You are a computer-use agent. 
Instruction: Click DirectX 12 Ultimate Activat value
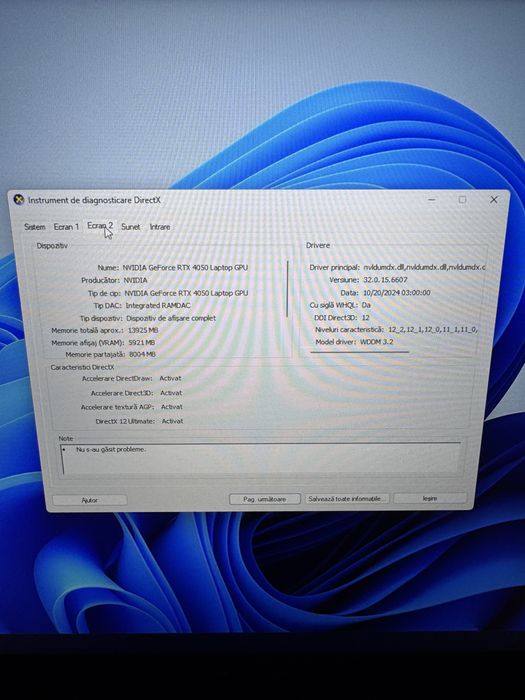click(172, 421)
